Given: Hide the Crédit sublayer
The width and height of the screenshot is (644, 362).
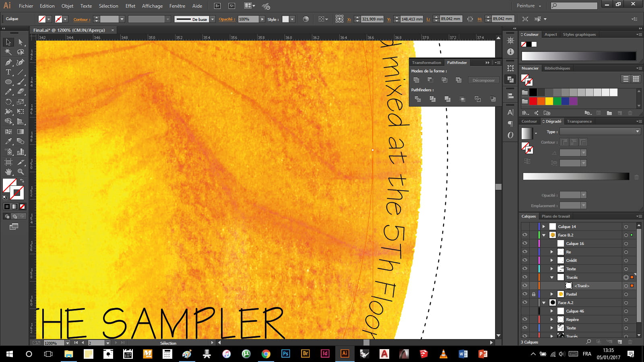Looking at the screenshot, I should click(525, 260).
